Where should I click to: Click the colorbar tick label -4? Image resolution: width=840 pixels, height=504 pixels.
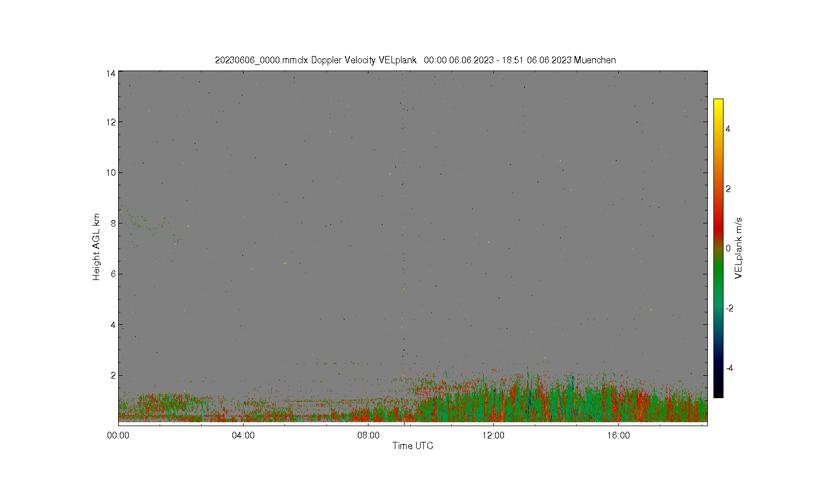(729, 368)
